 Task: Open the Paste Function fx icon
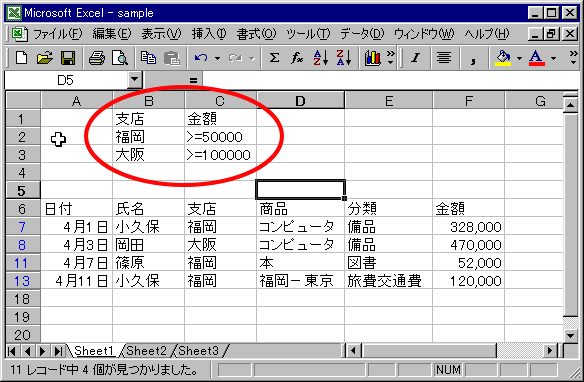click(x=297, y=58)
